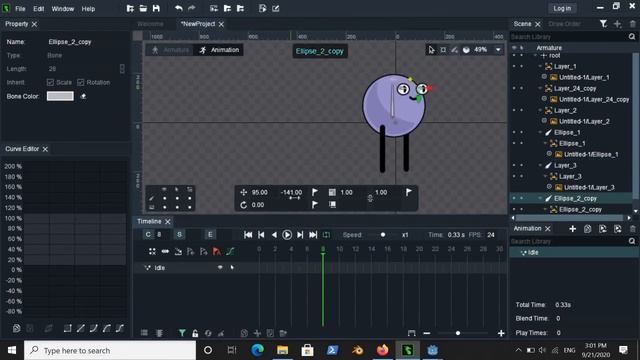This screenshot has width=640, height=360.
Task: Toggle the Scale inherit checkbox
Action: click(50, 82)
